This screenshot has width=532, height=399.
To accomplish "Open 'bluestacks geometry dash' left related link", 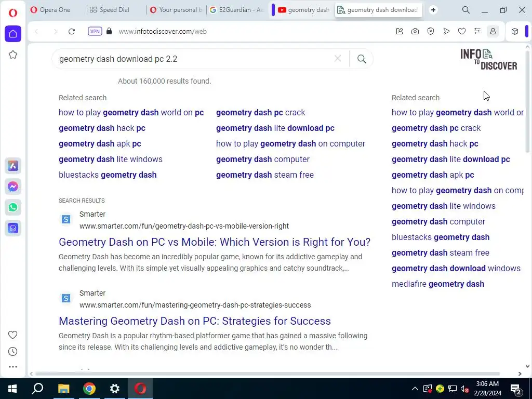I will 108,175.
